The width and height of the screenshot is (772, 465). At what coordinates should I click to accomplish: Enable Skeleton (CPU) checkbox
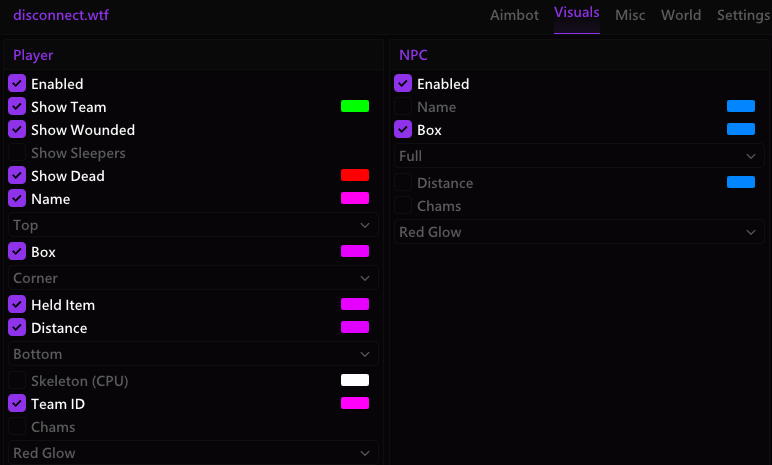17,381
